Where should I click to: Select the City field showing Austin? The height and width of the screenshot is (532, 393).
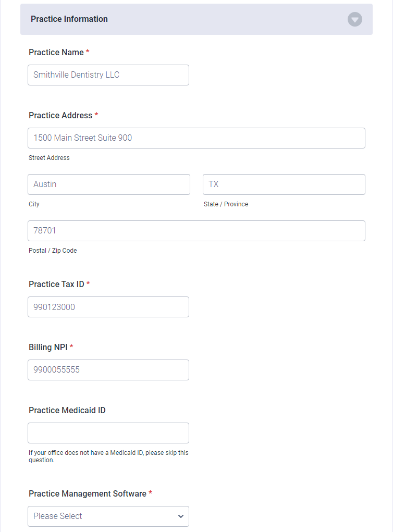coord(109,184)
